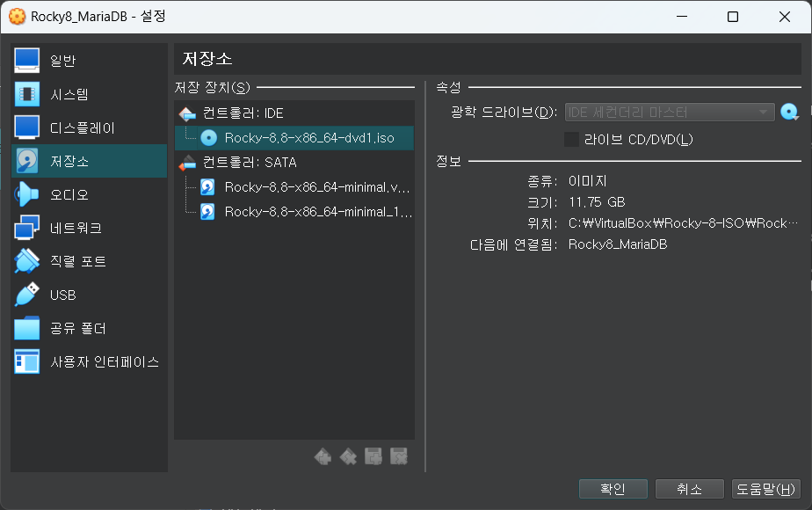Click the 일반 monitor icon
Viewport: 812px width, 510px height.
pyautogui.click(x=27, y=61)
